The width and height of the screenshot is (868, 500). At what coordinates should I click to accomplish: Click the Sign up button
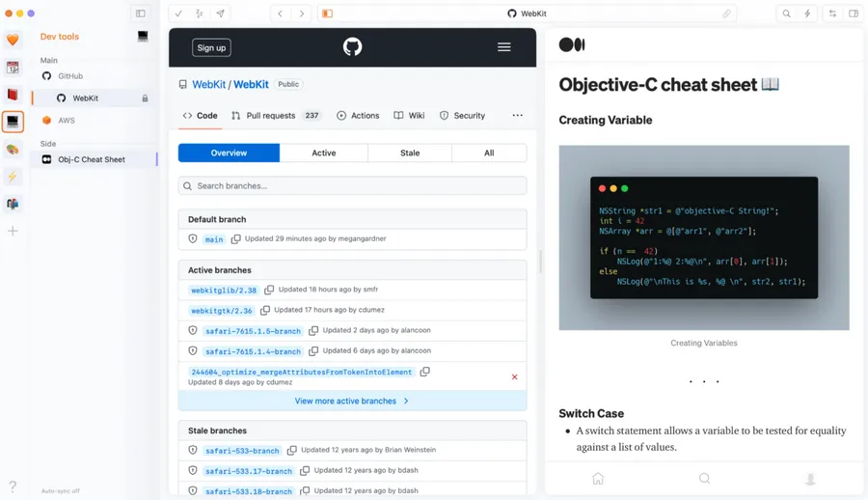[x=211, y=47]
